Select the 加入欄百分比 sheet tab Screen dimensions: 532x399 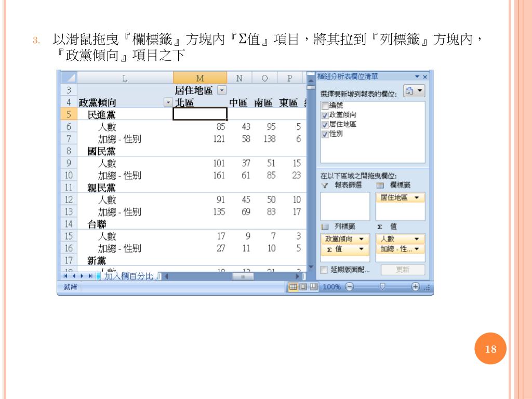[128, 276]
